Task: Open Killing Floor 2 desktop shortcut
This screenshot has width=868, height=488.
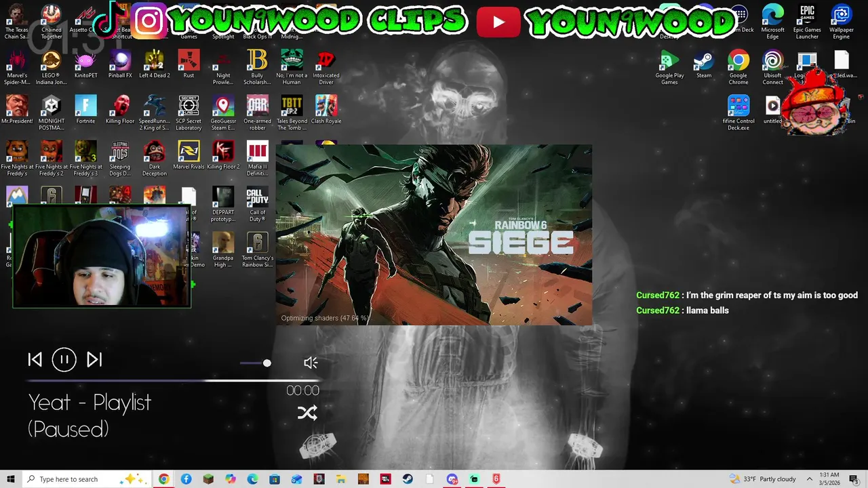Action: 223,155
